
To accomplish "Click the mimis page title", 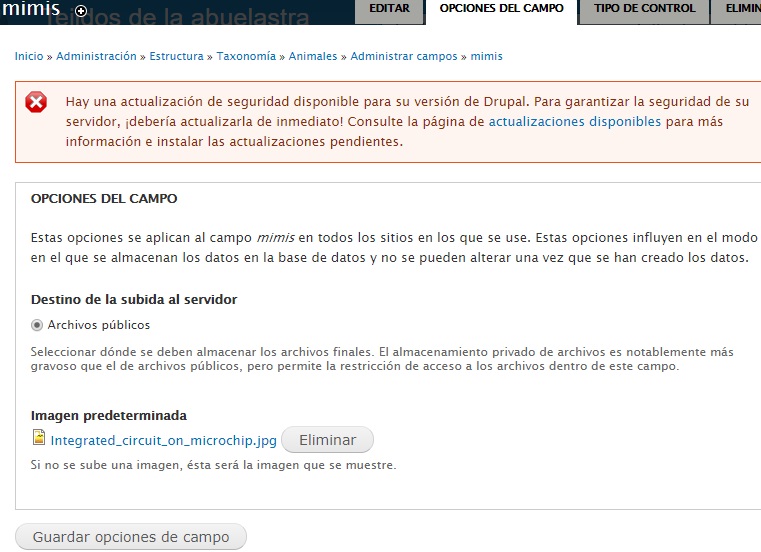I will click(x=31, y=9).
